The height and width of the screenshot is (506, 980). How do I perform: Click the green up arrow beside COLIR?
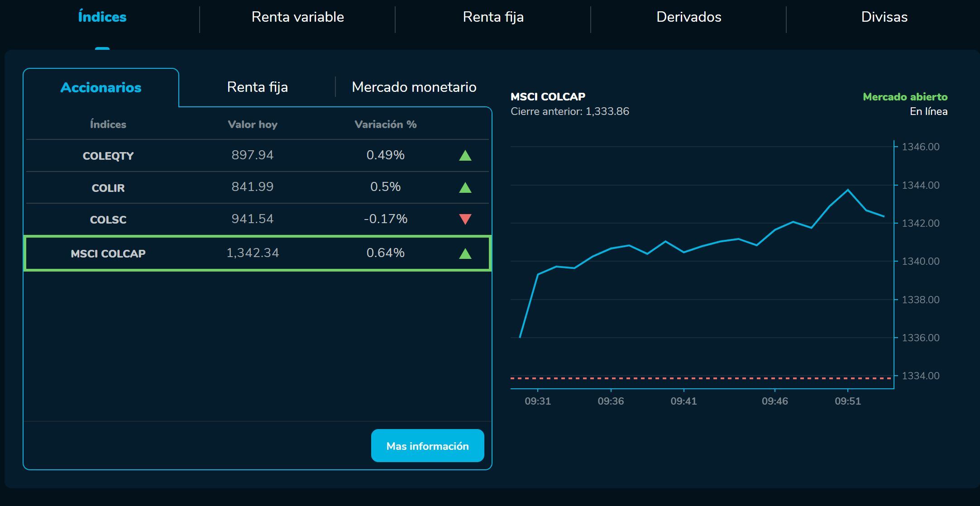coord(465,187)
